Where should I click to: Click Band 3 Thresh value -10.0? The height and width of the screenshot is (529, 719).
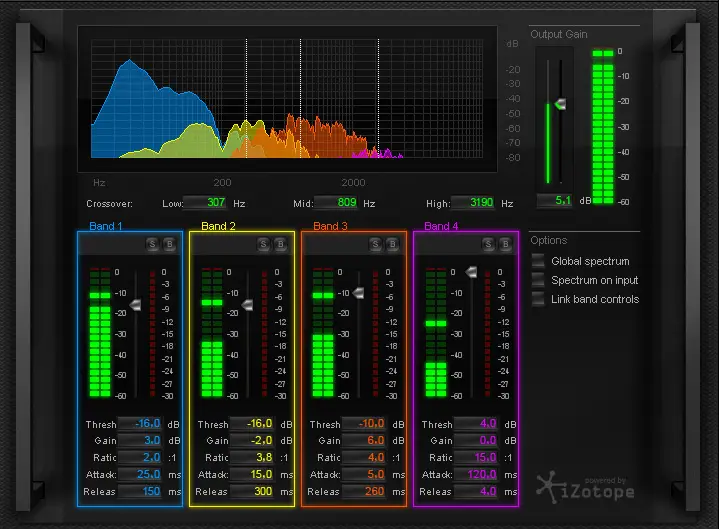tap(364, 424)
